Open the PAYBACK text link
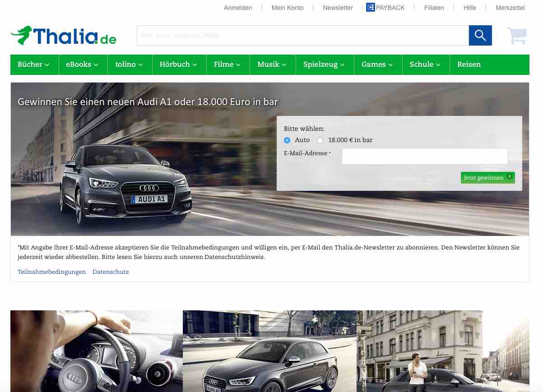This screenshot has height=392, width=543. coord(390,8)
